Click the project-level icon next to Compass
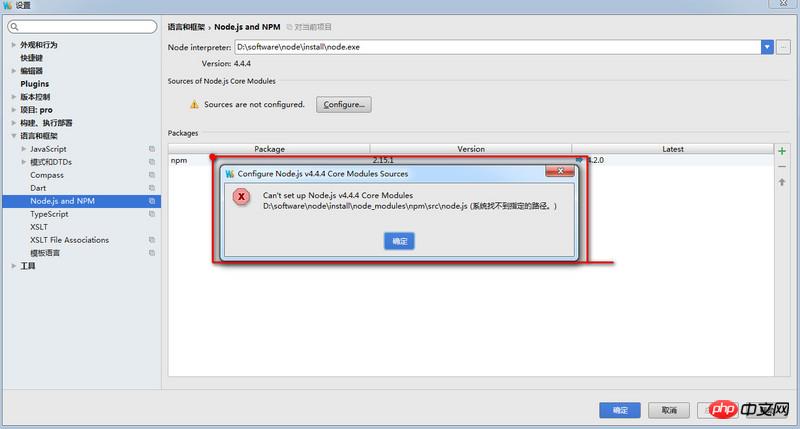The image size is (800, 429). (x=152, y=175)
